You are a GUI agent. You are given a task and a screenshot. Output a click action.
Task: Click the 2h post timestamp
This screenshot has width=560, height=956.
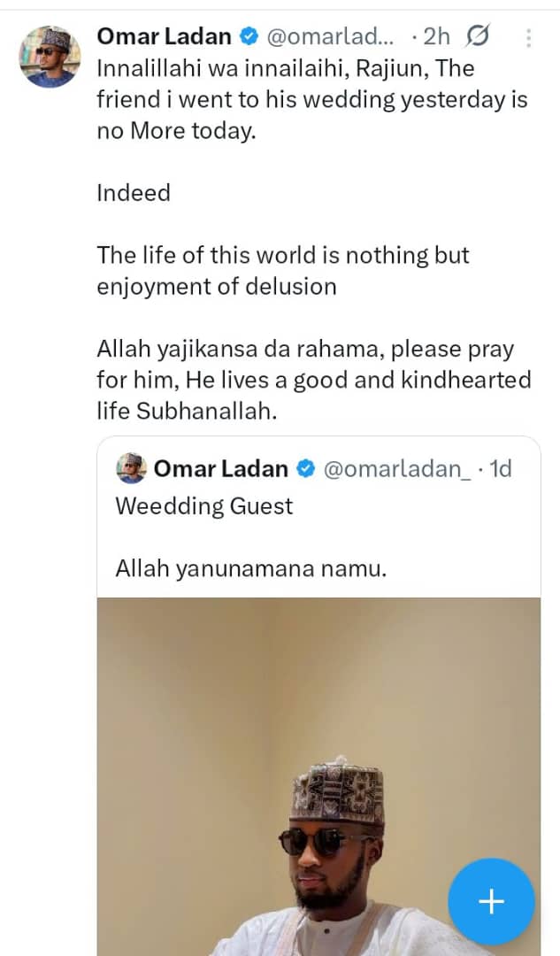[436, 37]
